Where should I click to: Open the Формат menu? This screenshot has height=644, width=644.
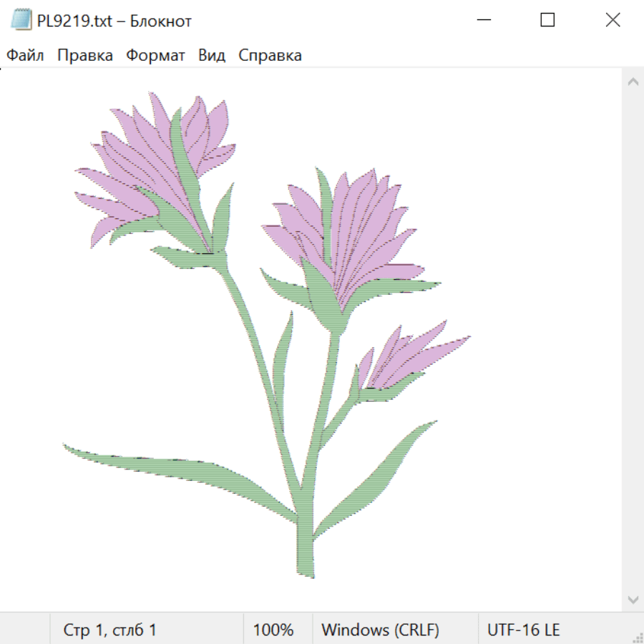coord(155,56)
